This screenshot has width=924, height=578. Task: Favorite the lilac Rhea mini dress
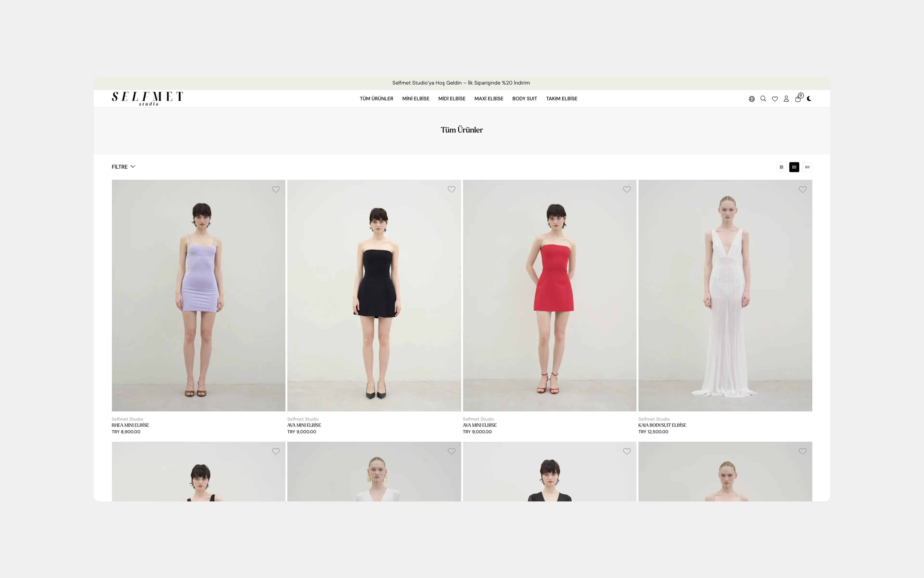tap(276, 189)
